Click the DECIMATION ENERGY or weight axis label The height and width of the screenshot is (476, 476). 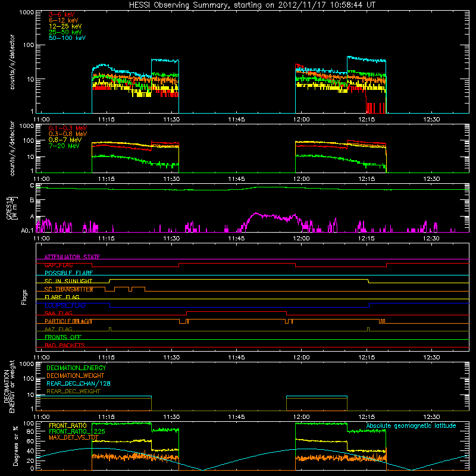pyautogui.click(x=9, y=386)
